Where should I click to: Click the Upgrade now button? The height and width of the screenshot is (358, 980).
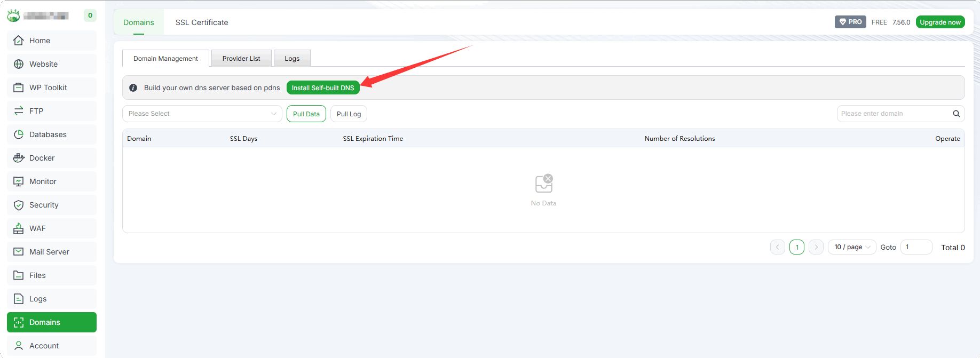click(941, 22)
